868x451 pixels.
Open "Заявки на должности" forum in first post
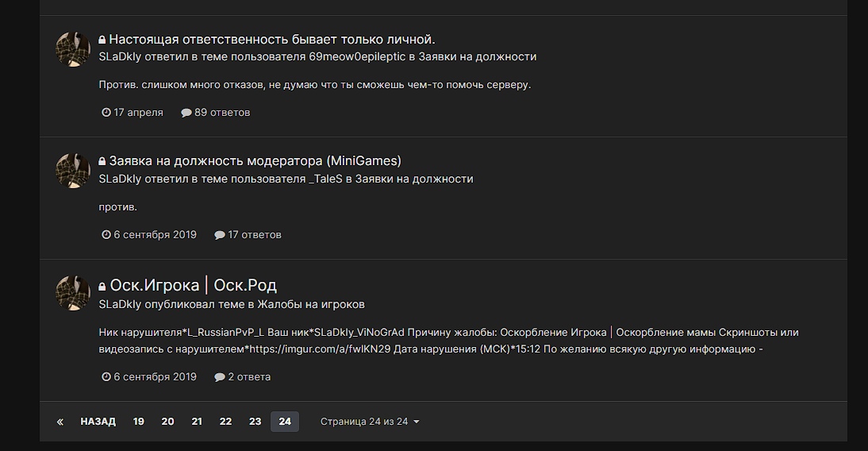[477, 56]
